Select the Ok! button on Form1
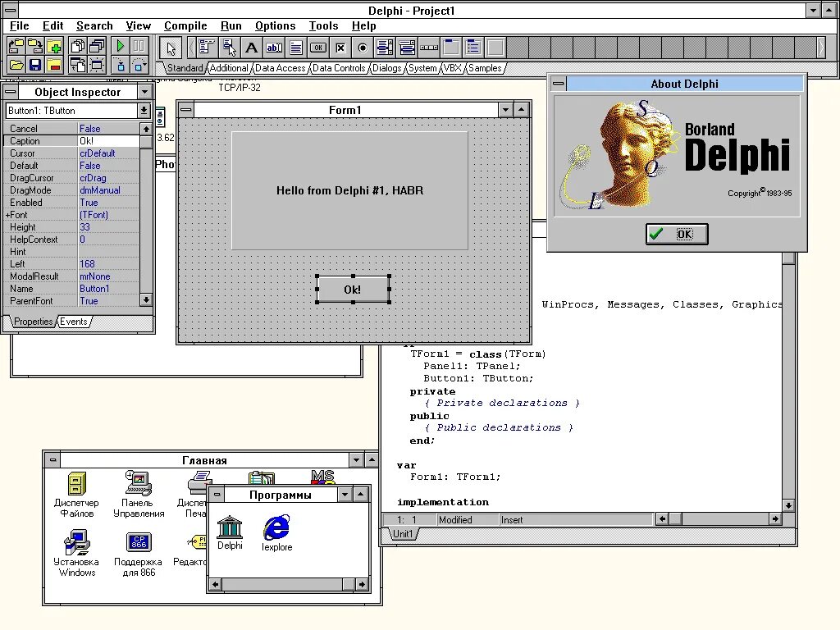 pos(353,290)
